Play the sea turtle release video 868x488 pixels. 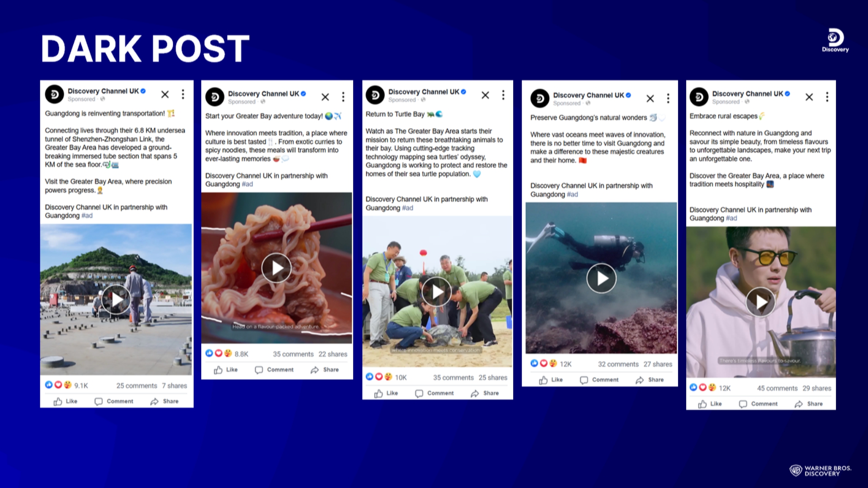(x=437, y=292)
